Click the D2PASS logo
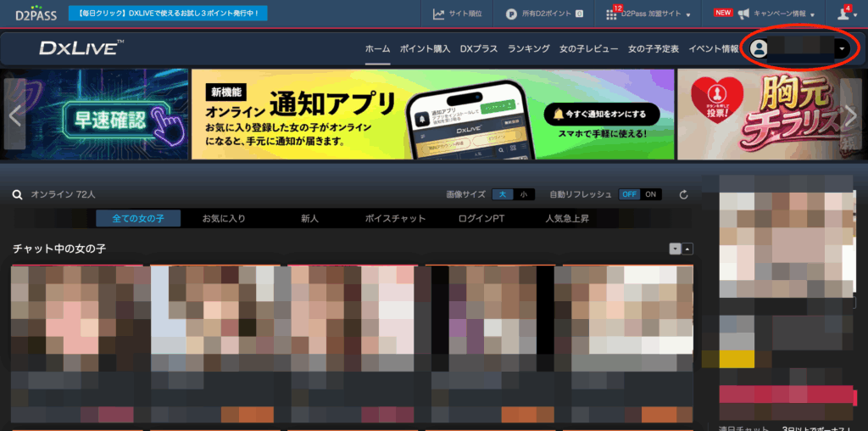Viewport: 868px width, 431px height. click(x=36, y=14)
